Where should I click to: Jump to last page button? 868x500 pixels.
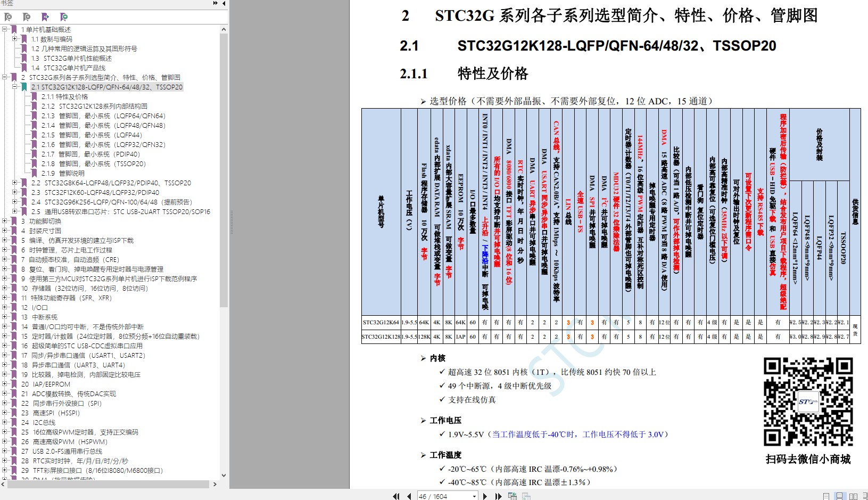tap(498, 496)
